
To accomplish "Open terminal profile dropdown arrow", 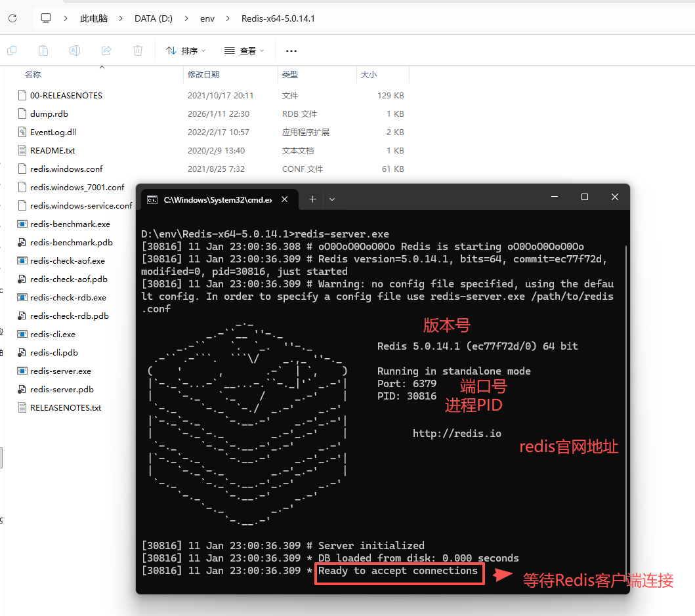I will 332,199.
